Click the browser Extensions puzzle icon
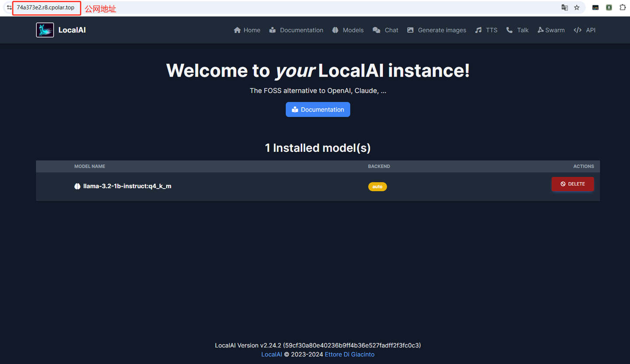The height and width of the screenshot is (364, 630). 623,7
